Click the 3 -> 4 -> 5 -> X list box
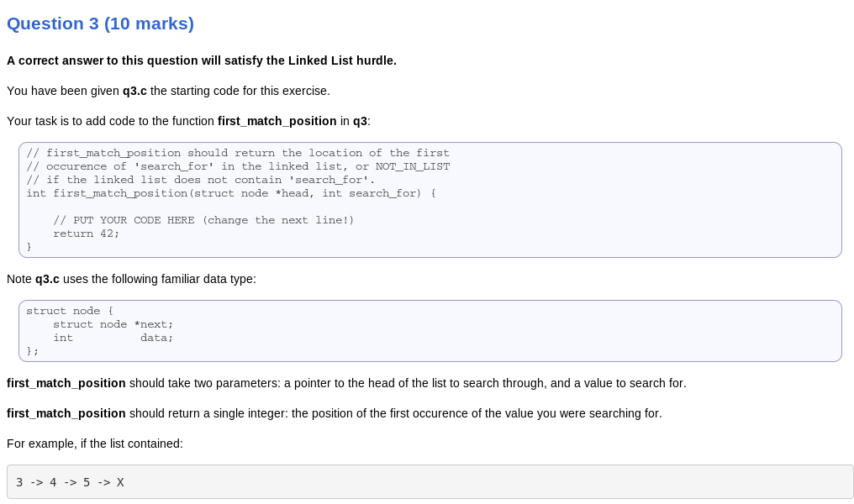This screenshot has height=504, width=854. pos(430,481)
